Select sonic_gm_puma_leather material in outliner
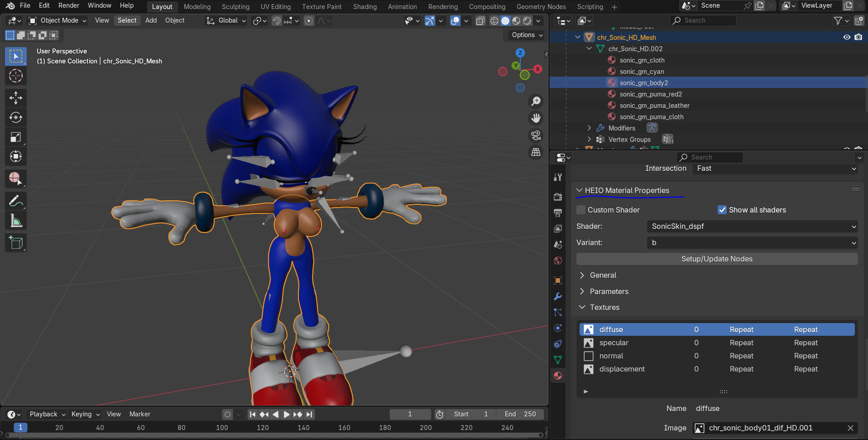This screenshot has height=440, width=868. tap(654, 106)
